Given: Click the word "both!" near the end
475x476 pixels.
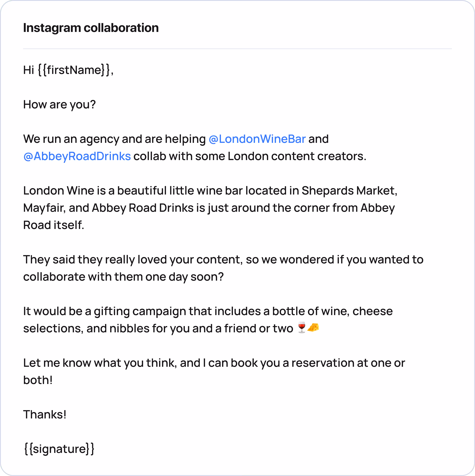Looking at the screenshot, I should 38,380.
